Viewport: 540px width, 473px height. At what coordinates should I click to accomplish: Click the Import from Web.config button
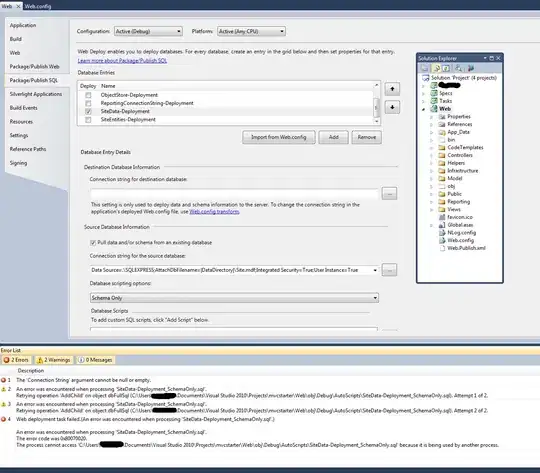[279, 137]
